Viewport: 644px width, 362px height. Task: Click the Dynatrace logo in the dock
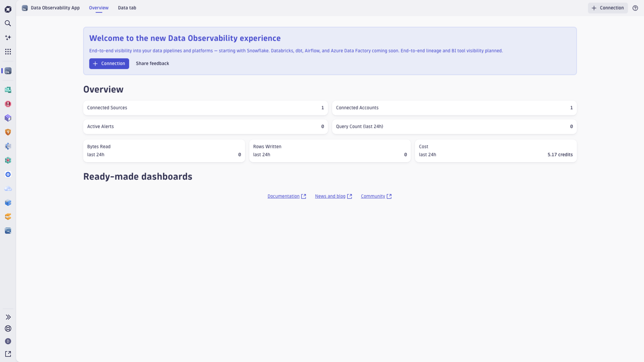click(8, 9)
